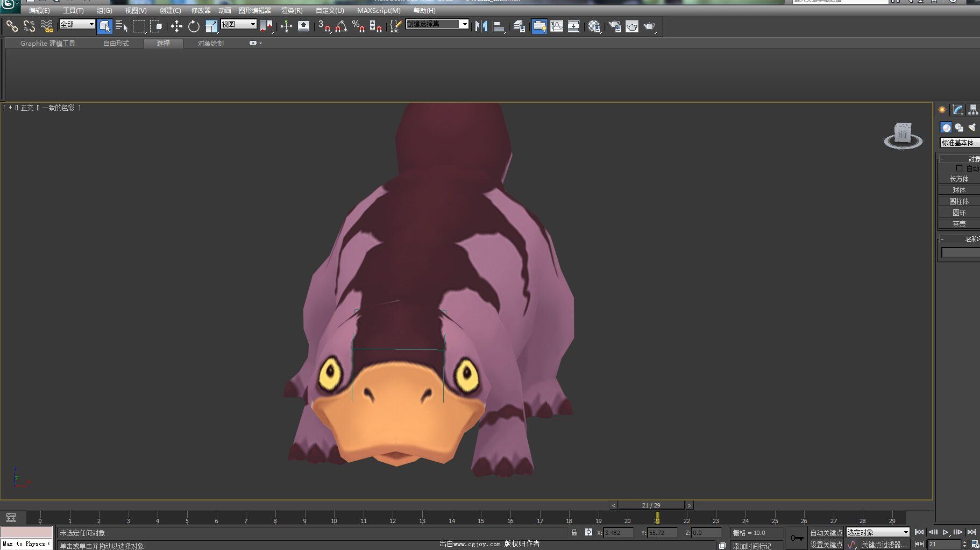This screenshot has width=980, height=550.
Task: Click the Render Production teapot icon
Action: (x=650, y=26)
